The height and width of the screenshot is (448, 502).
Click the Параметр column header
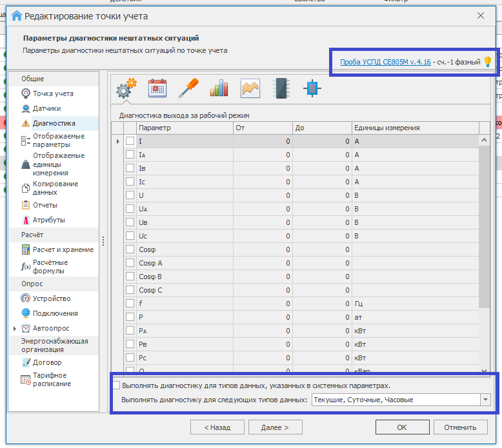click(184, 128)
